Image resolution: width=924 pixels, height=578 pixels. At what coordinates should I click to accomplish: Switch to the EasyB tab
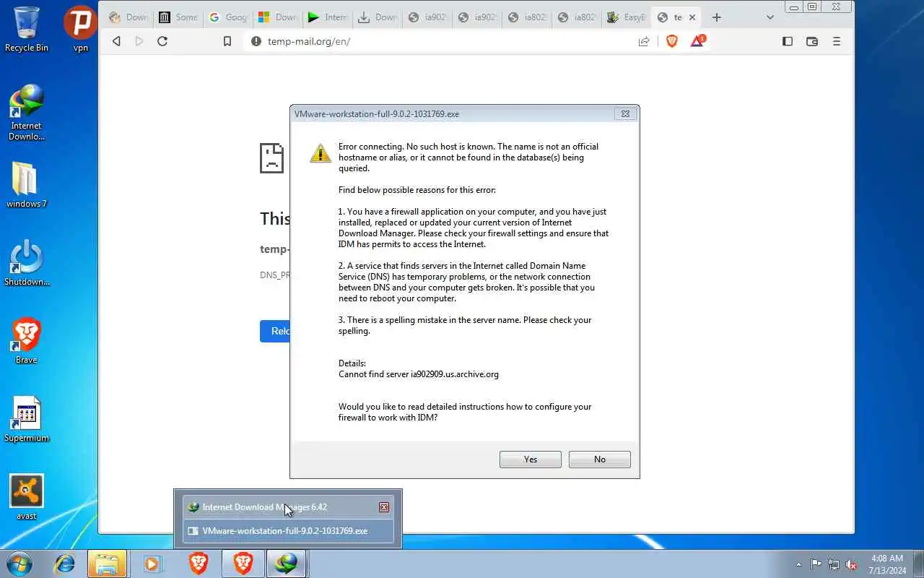[625, 17]
